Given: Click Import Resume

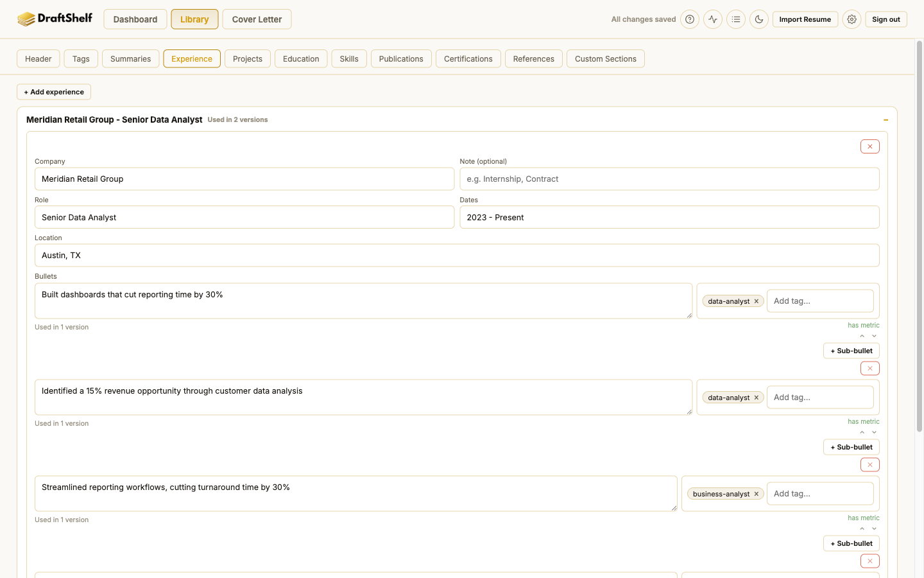Looking at the screenshot, I should click(805, 19).
